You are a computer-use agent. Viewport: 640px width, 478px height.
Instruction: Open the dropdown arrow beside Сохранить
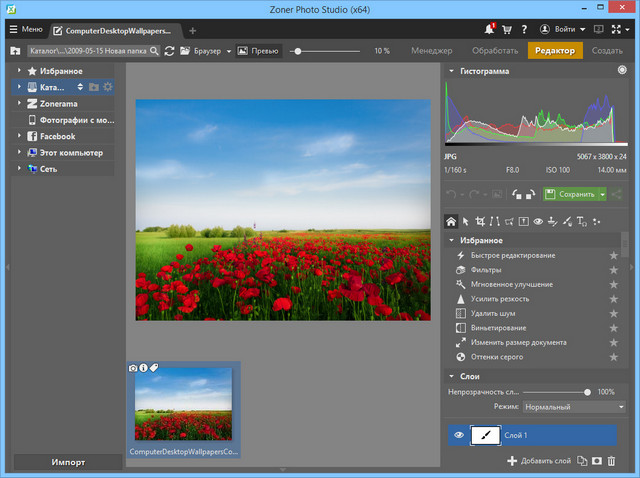point(603,194)
